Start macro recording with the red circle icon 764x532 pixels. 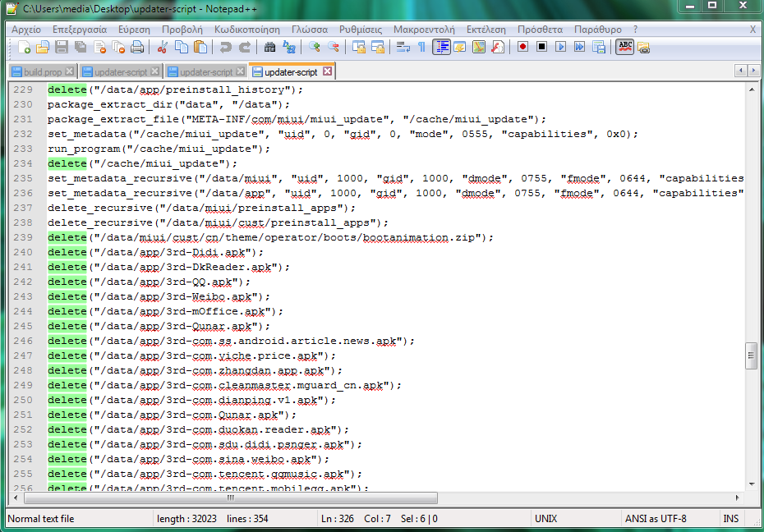(x=522, y=47)
